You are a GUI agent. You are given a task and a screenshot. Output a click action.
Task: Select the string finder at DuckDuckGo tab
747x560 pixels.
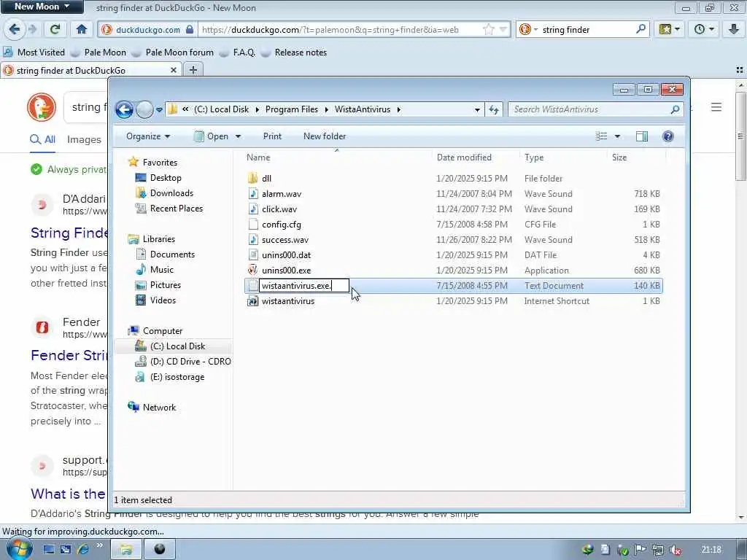point(90,71)
